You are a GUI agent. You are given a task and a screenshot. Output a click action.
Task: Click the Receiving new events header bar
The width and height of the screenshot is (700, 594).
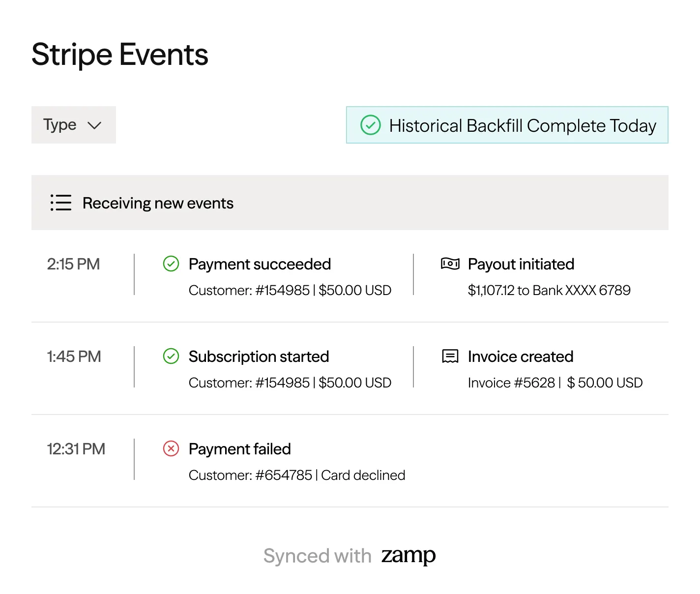tap(350, 203)
